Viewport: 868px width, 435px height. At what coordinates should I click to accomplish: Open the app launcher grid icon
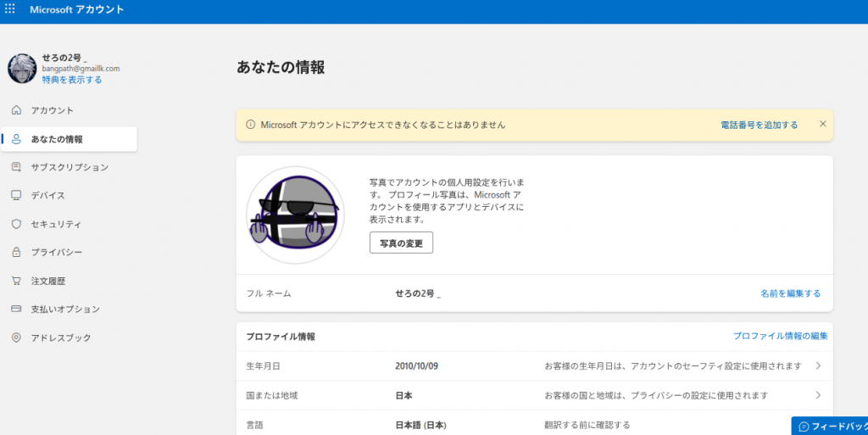point(10,9)
